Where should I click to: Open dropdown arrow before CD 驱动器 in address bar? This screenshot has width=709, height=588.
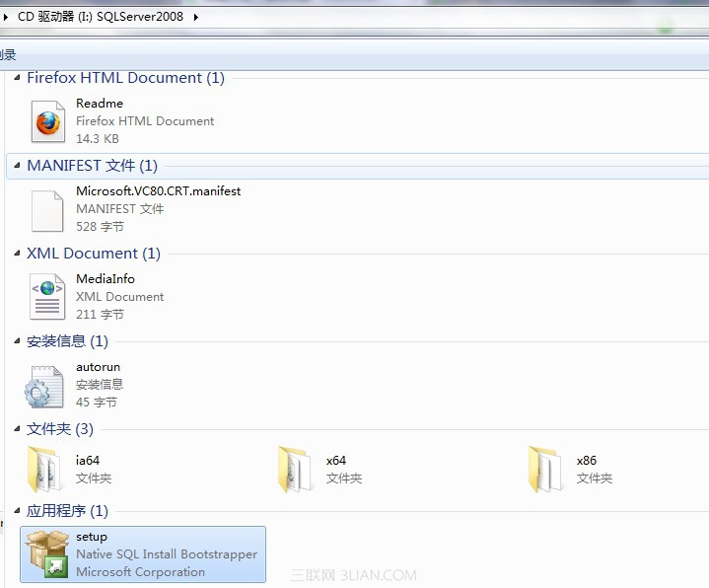(x=6, y=17)
